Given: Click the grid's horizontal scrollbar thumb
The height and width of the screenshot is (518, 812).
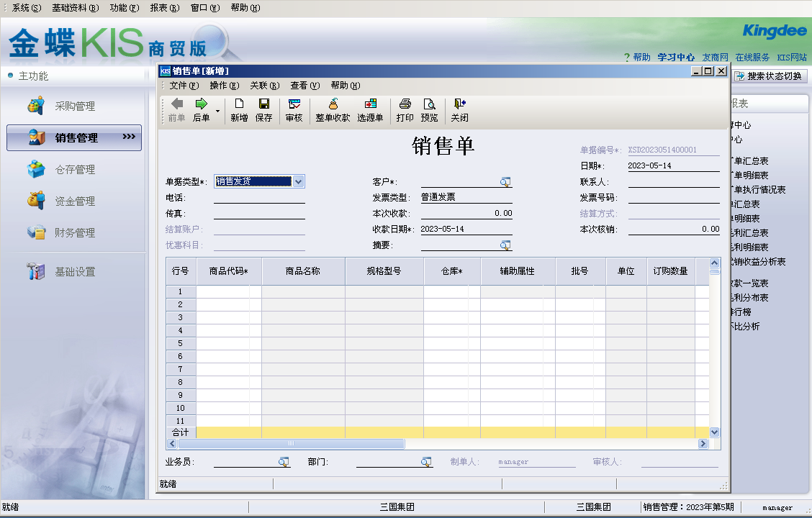Looking at the screenshot, I should pos(291,443).
